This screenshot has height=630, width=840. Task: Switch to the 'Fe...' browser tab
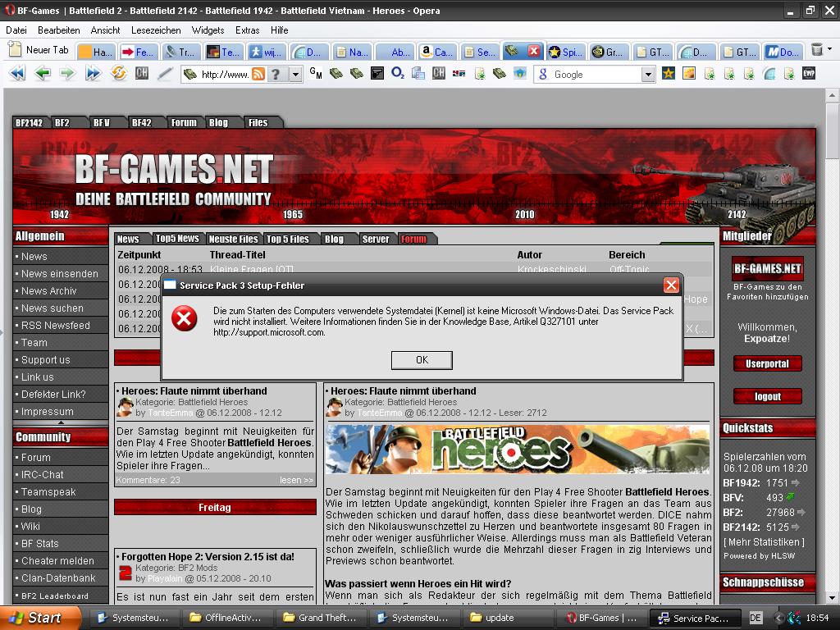[138, 52]
